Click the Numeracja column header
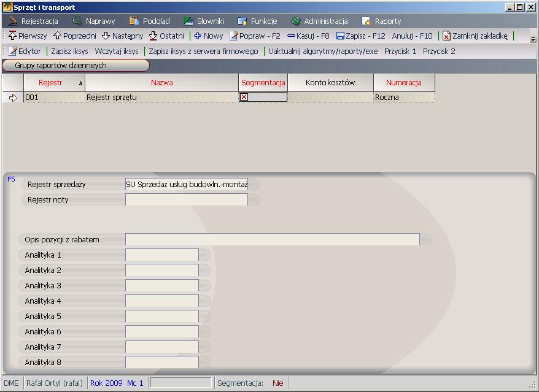The width and height of the screenshot is (539, 392). click(404, 82)
